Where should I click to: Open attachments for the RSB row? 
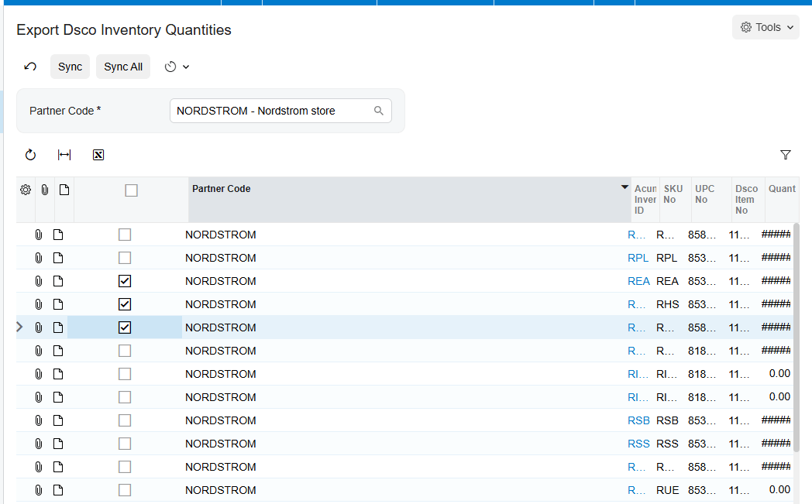tap(38, 420)
